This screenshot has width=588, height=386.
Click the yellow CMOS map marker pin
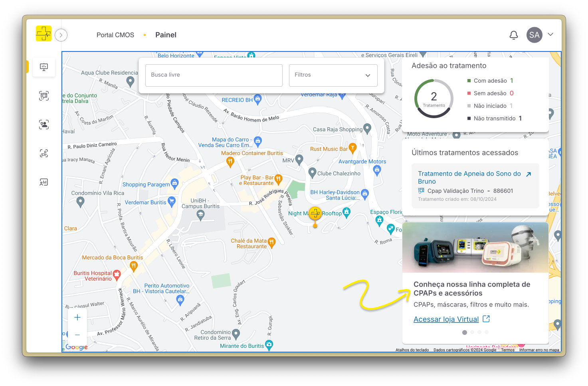tap(315, 214)
